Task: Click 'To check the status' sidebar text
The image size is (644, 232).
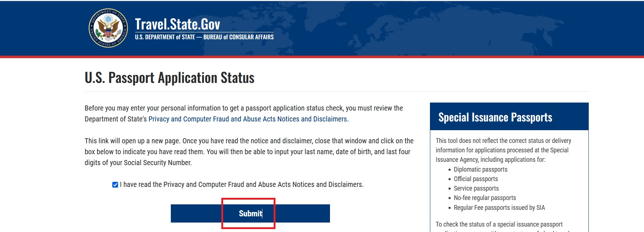Action: (499, 224)
